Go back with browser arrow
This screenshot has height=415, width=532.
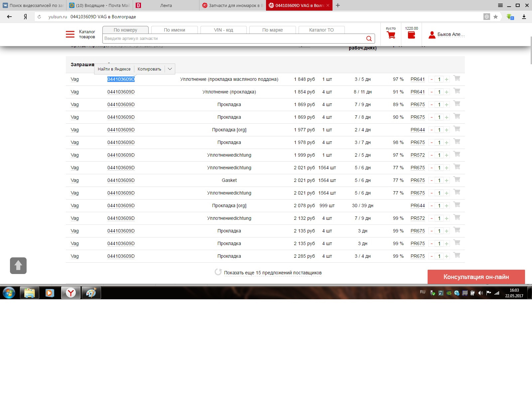(9, 17)
